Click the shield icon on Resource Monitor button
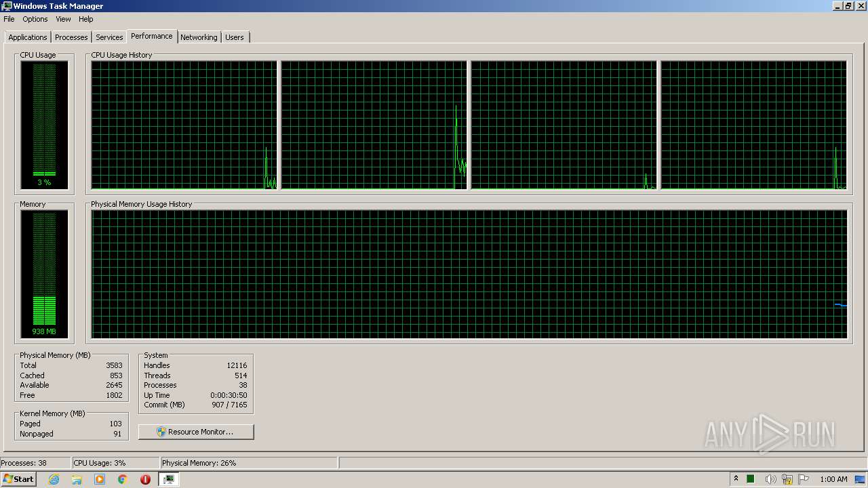 161,432
